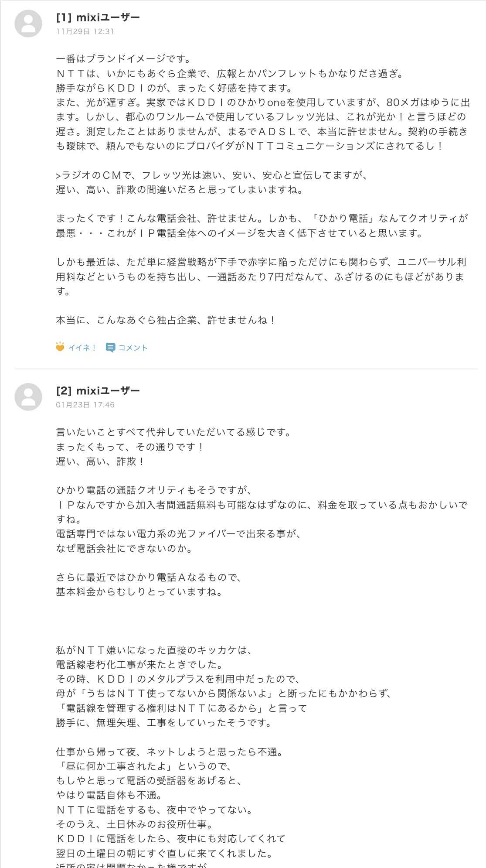The width and height of the screenshot is (486, 868).
Task: Click the line 一番はブランドイメージです。
Action: (x=124, y=59)
